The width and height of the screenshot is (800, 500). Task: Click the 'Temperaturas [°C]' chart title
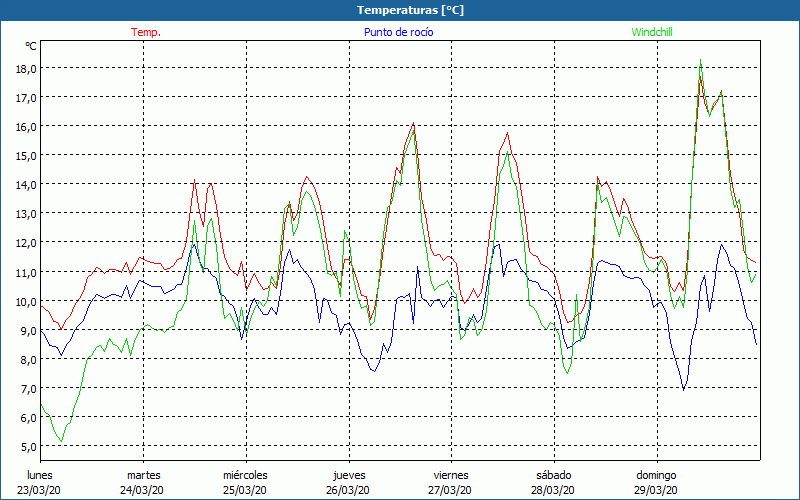point(410,10)
